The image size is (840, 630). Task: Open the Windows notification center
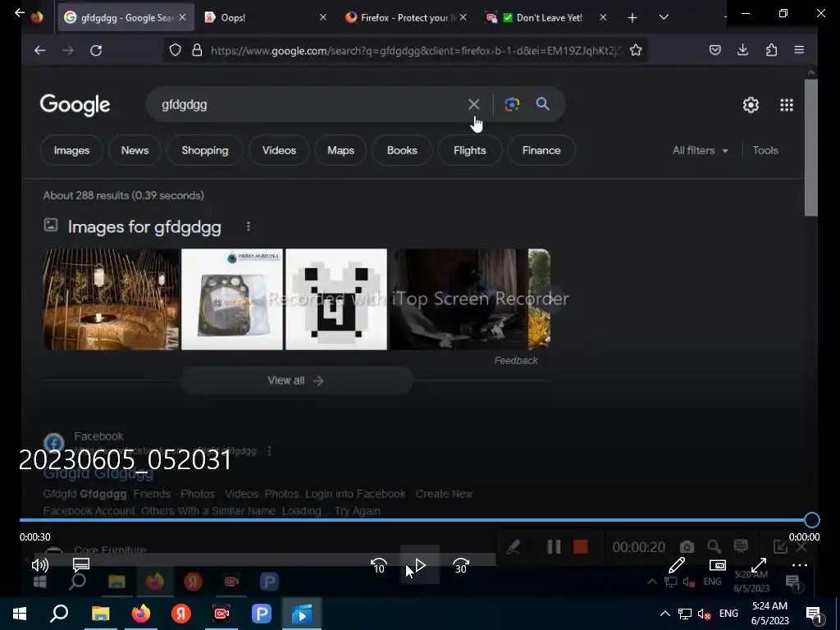point(814,614)
